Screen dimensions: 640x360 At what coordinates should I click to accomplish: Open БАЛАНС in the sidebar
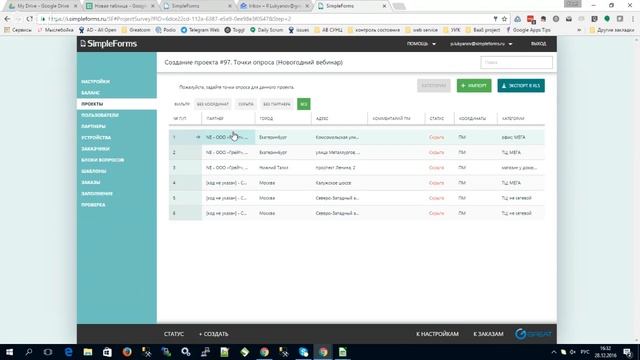click(90, 93)
